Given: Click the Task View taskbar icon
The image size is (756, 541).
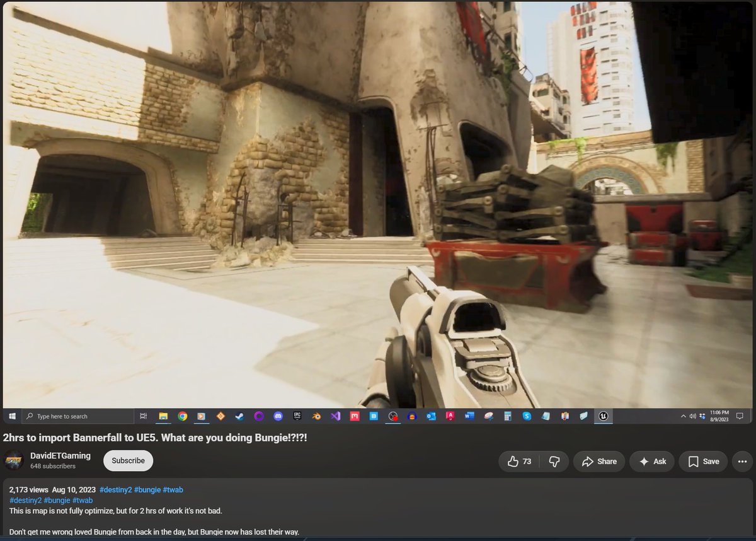Looking at the screenshot, I should (144, 416).
